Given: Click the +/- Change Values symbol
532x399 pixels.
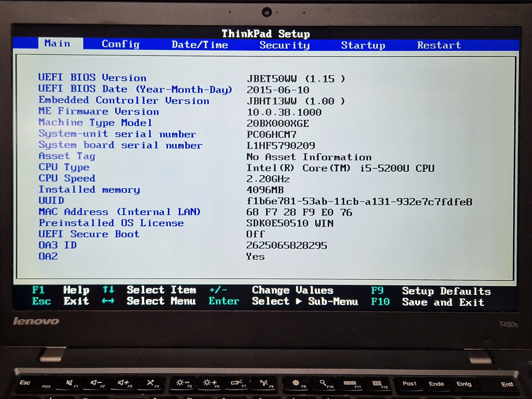Looking at the screenshot, I should [x=218, y=290].
